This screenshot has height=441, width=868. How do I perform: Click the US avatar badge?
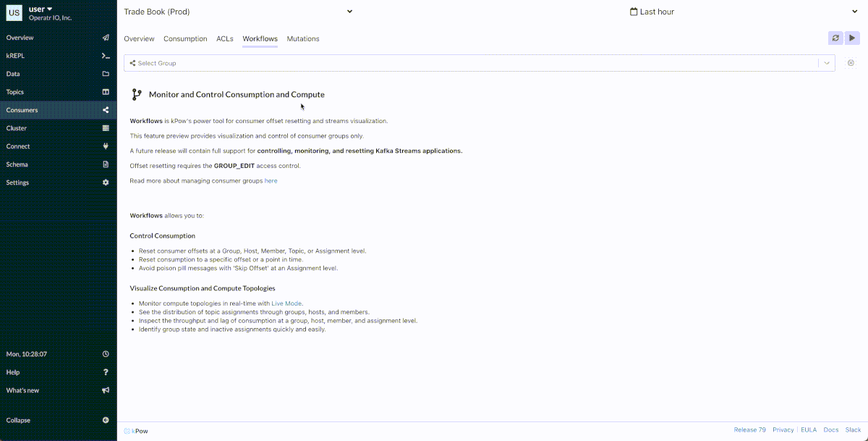14,12
